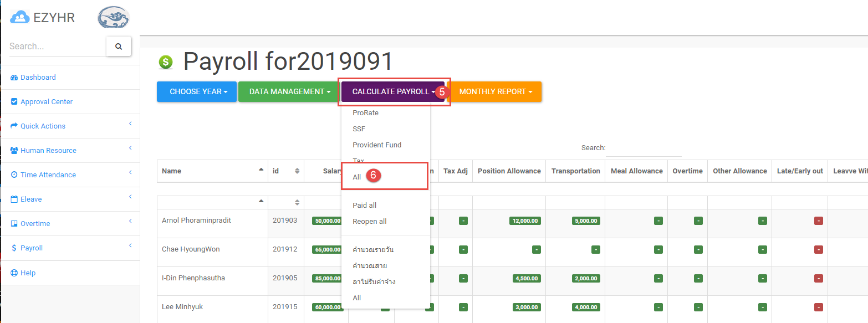Click the round company logo at top
Image resolution: width=868 pixels, height=323 pixels.
[x=113, y=18]
